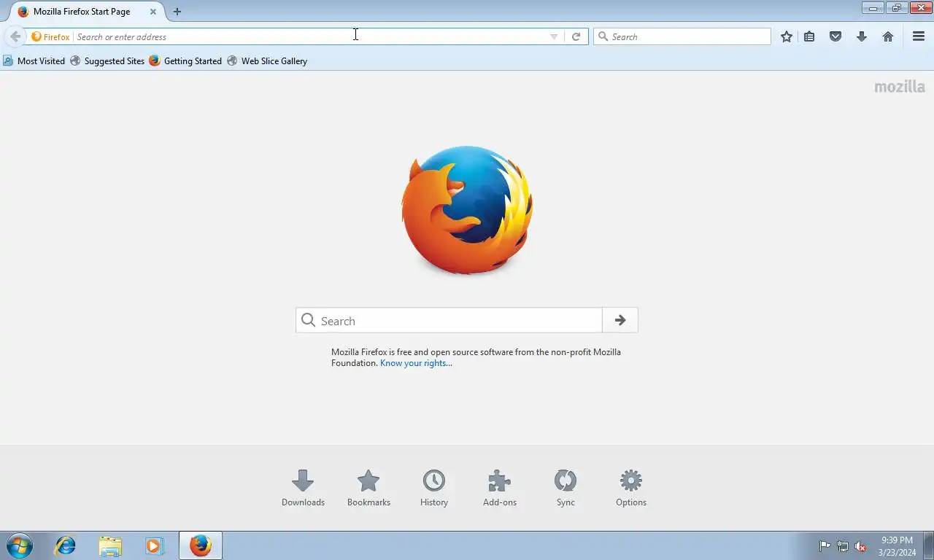The height and width of the screenshot is (560, 934).
Task: Click the mozilla wordmark link
Action: (x=900, y=87)
